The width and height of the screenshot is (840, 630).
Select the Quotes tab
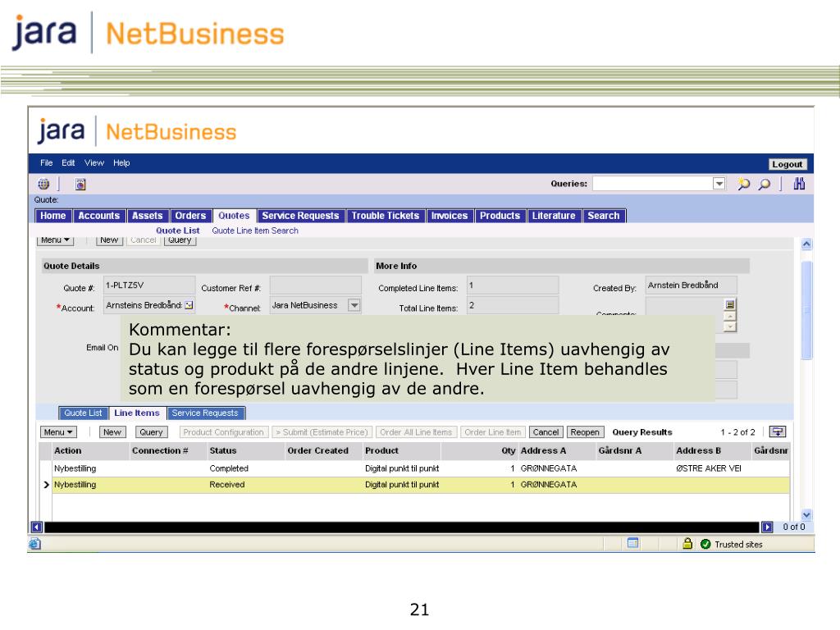point(234,216)
